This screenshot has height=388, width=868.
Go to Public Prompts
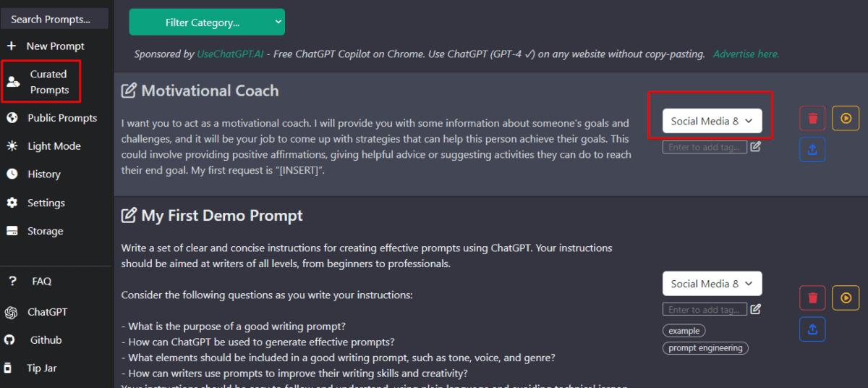click(61, 118)
